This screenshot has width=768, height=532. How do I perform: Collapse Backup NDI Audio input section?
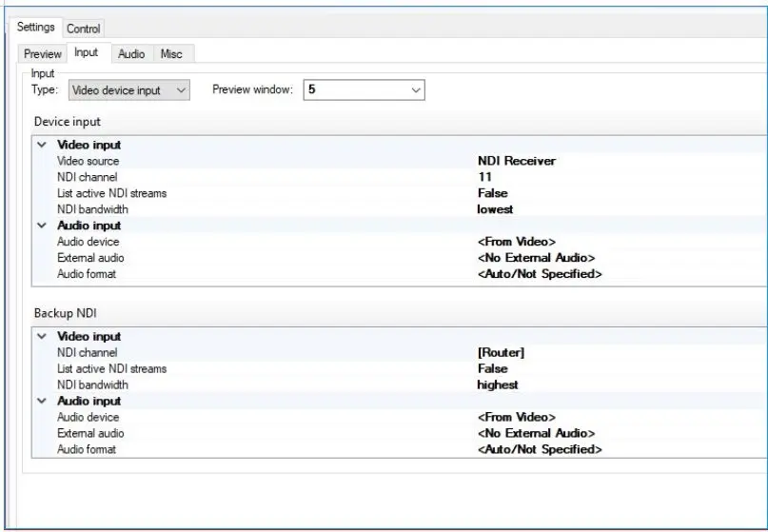(x=41, y=402)
